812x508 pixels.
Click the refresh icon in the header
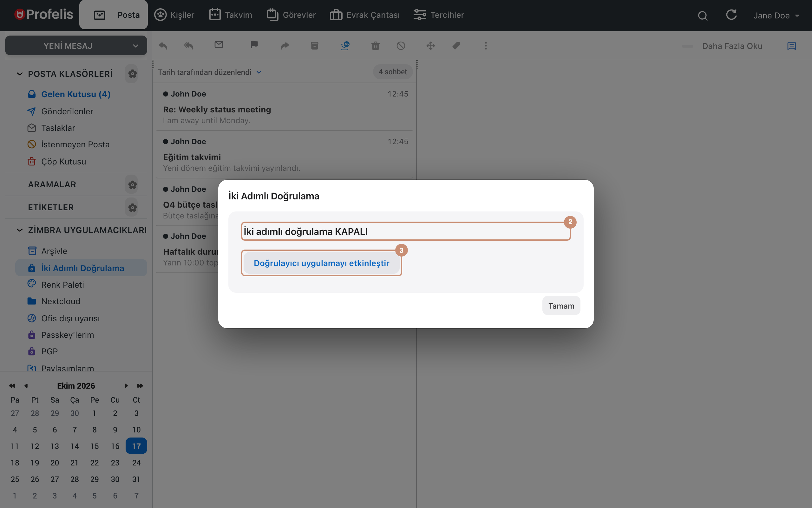click(x=731, y=15)
